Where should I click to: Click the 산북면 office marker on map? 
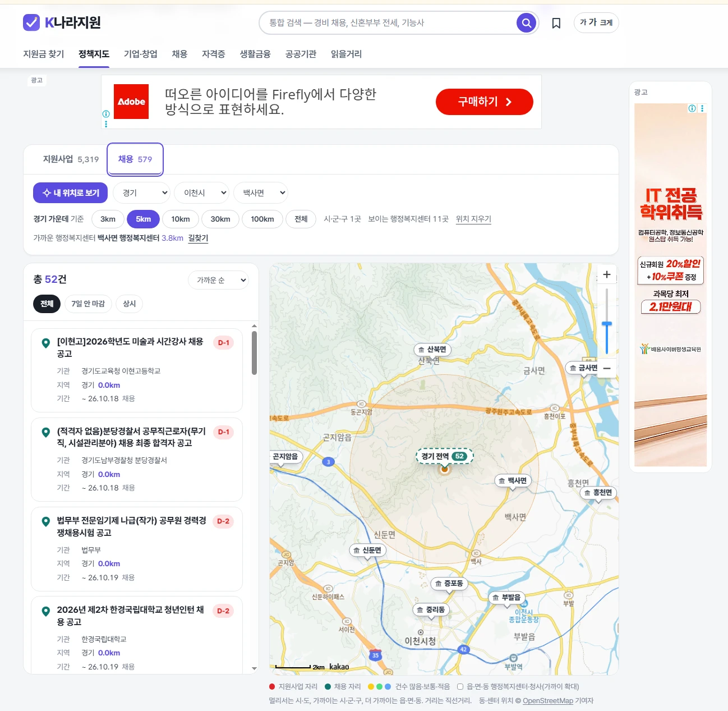pyautogui.click(x=432, y=350)
